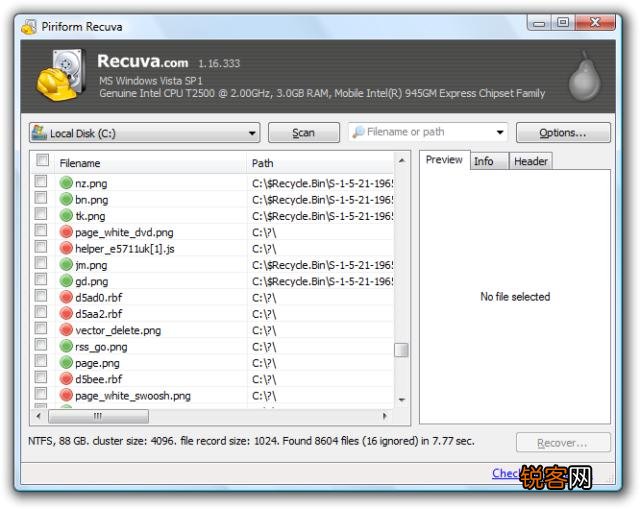Screen dimensions: 640x509
Task: Click the Piriform pear logo
Action: [x=584, y=76]
